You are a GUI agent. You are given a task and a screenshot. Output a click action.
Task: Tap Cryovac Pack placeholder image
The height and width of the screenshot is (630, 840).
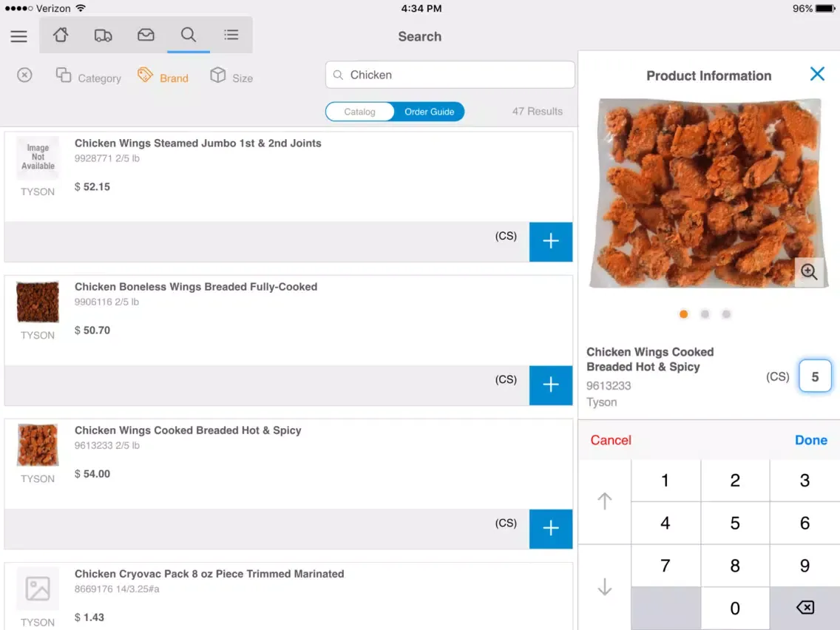[x=38, y=589]
